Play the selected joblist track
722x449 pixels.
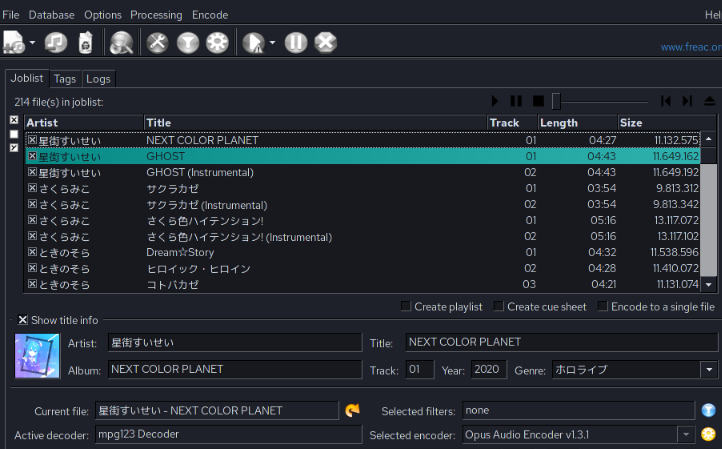pyautogui.click(x=495, y=101)
